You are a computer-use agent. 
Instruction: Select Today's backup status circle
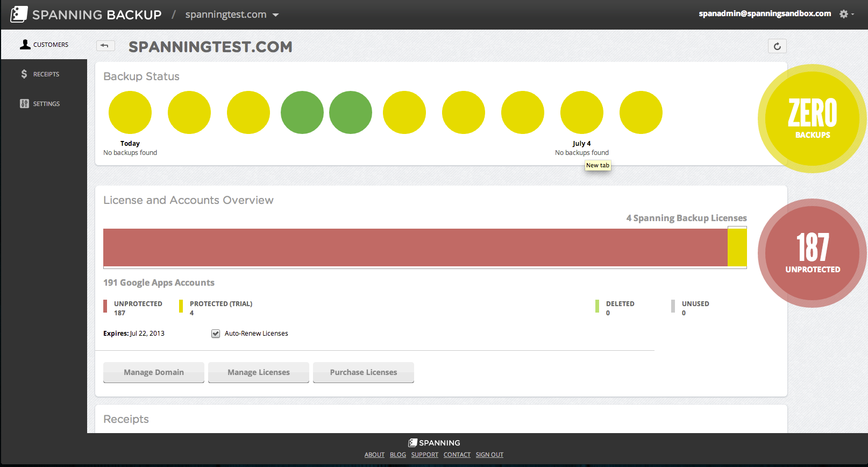pyautogui.click(x=130, y=112)
